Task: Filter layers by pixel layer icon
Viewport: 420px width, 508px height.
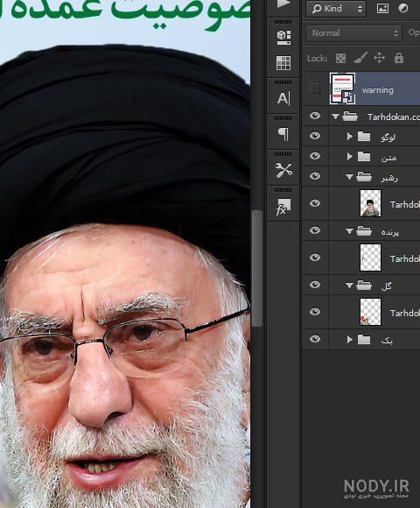Action: tap(382, 8)
